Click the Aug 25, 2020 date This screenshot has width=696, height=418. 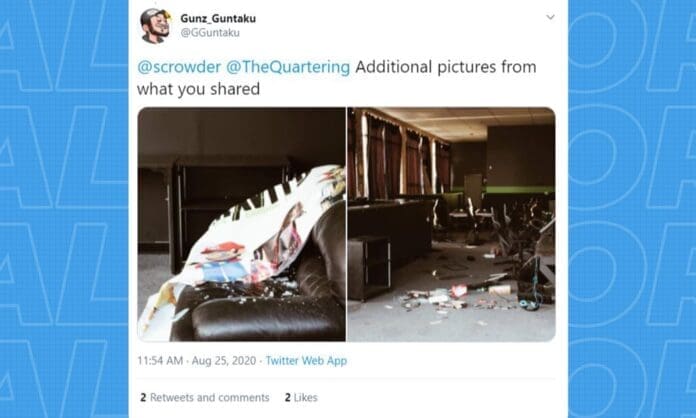tap(224, 361)
